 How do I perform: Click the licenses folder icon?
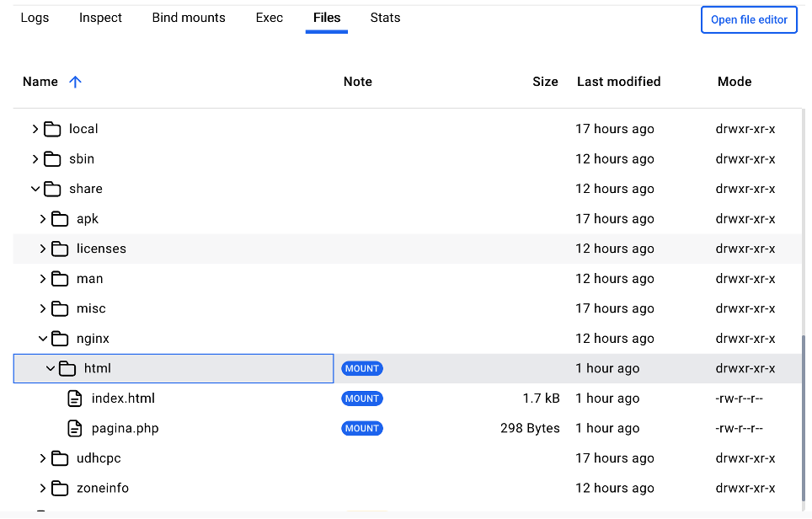click(x=60, y=249)
